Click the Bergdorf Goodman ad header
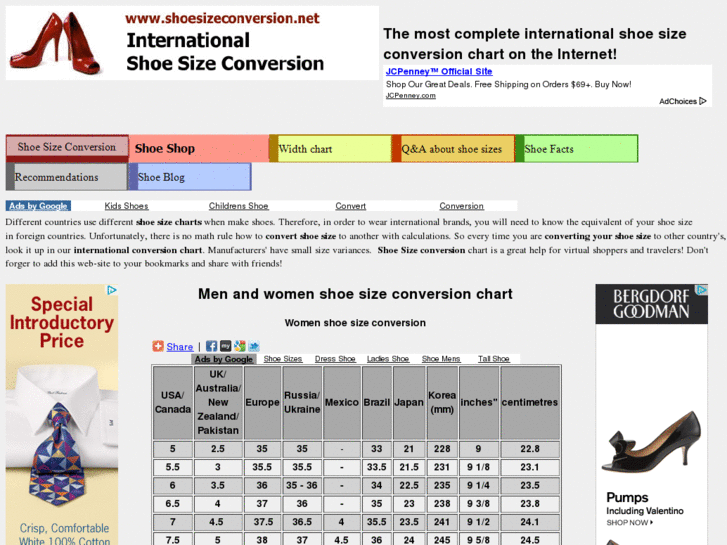Screen dimensions: 727x545 pyautogui.click(x=651, y=304)
